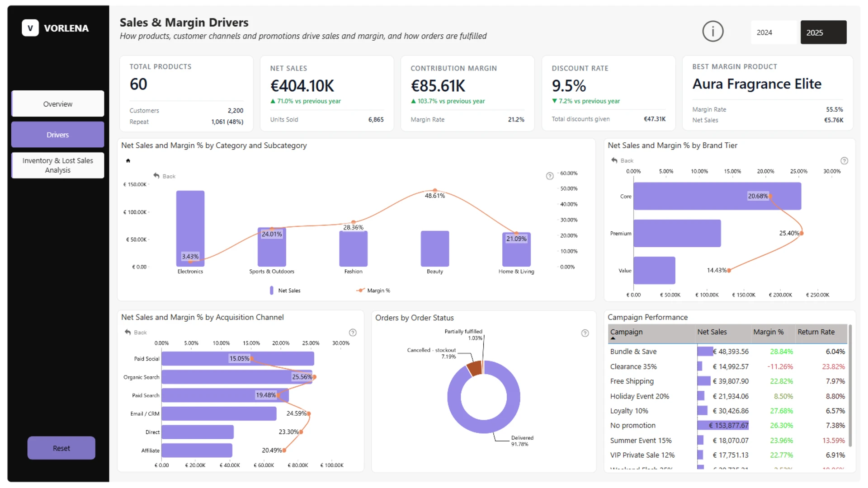
Task: Click the Total discounts given €47.31K value
Action: [655, 119]
